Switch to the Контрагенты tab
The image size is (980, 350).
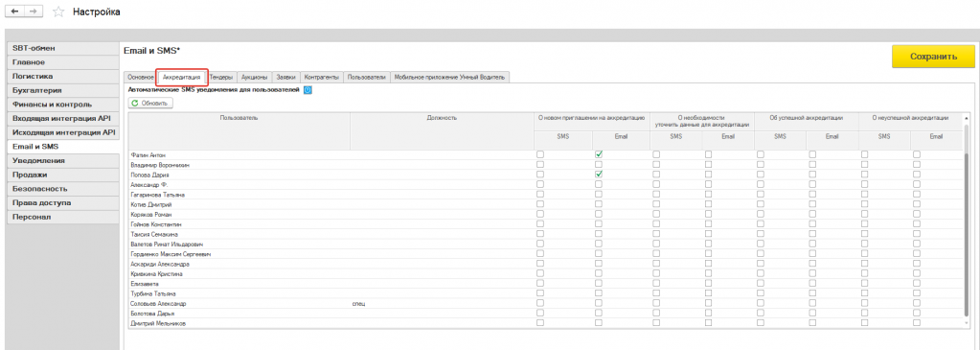pyautogui.click(x=322, y=77)
